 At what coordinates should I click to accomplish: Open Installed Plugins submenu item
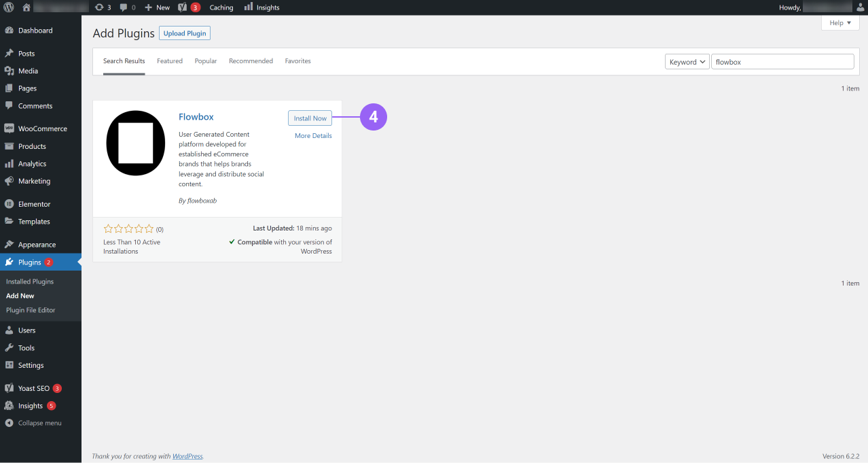[30, 281]
